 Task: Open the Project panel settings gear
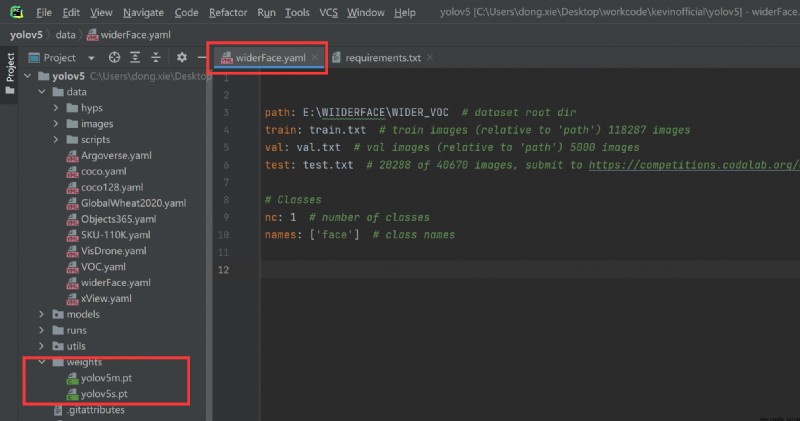click(182, 57)
